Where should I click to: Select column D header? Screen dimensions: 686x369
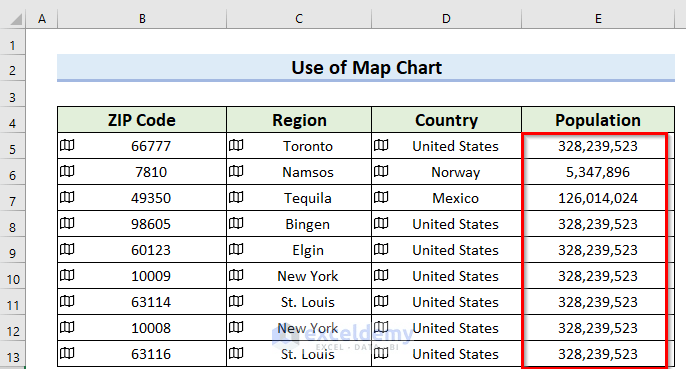(446, 19)
